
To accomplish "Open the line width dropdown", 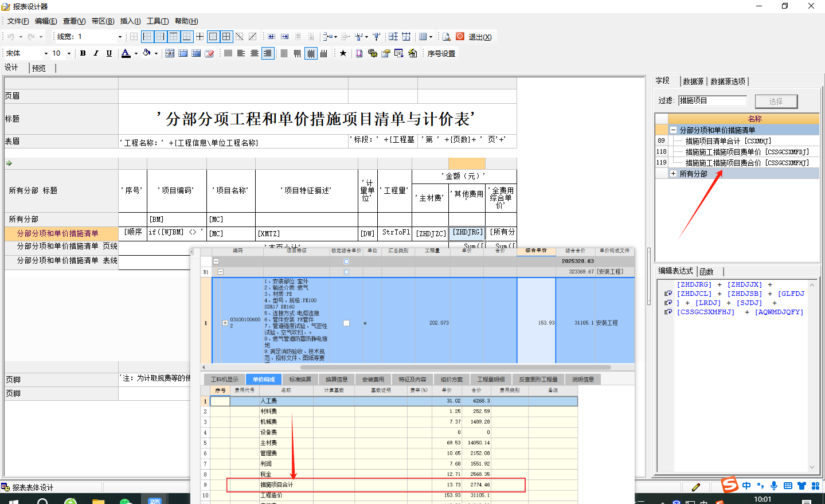I will coord(120,37).
